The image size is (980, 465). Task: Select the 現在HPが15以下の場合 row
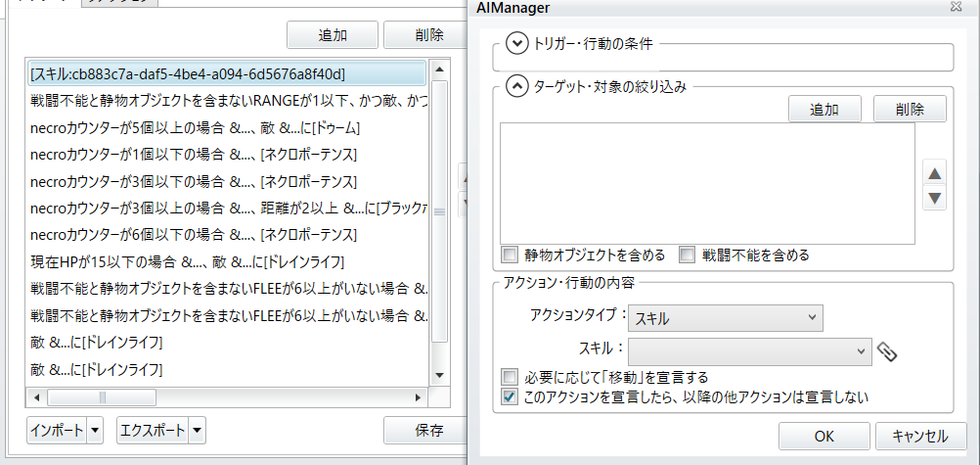point(228,261)
